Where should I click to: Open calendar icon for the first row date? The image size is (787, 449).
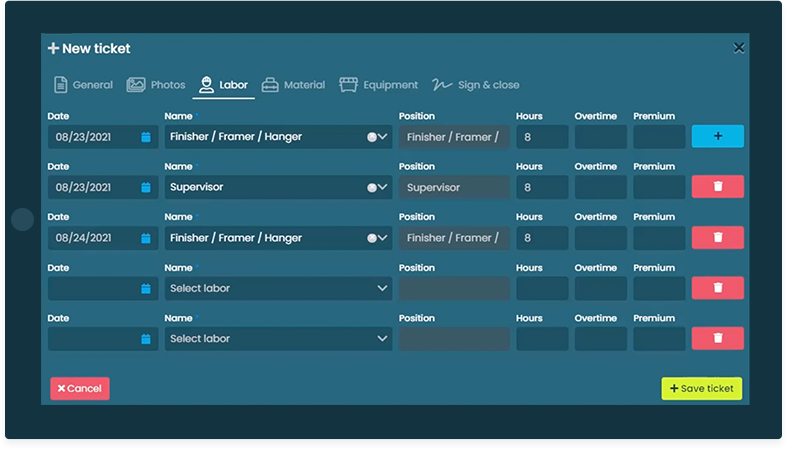pyautogui.click(x=146, y=137)
